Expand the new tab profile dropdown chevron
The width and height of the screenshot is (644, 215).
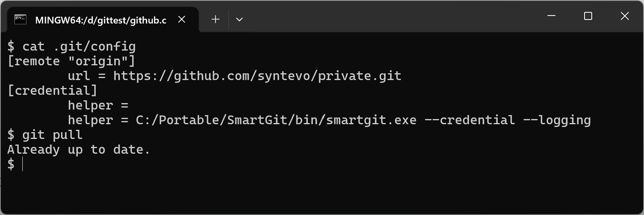(239, 20)
